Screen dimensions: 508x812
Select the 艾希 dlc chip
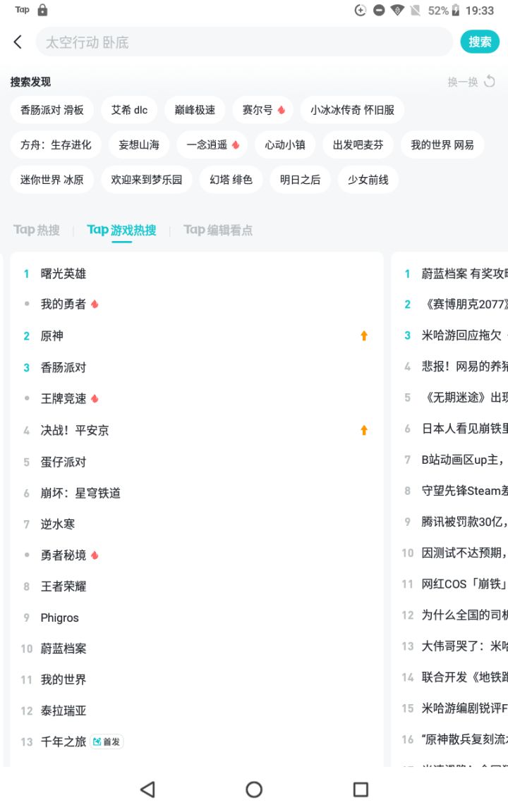pos(130,110)
